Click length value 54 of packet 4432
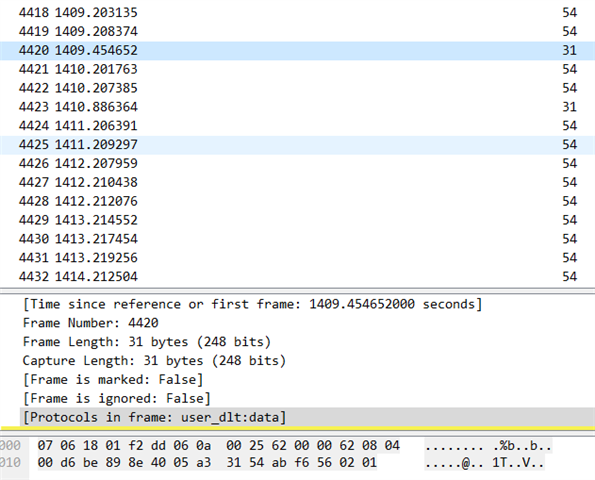This screenshot has height=480, width=595. (x=570, y=277)
